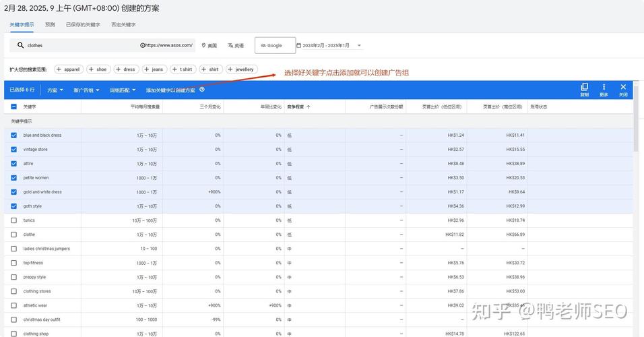Open the 否定关键字 tab
This screenshot has height=337, width=644.
coord(123,25)
